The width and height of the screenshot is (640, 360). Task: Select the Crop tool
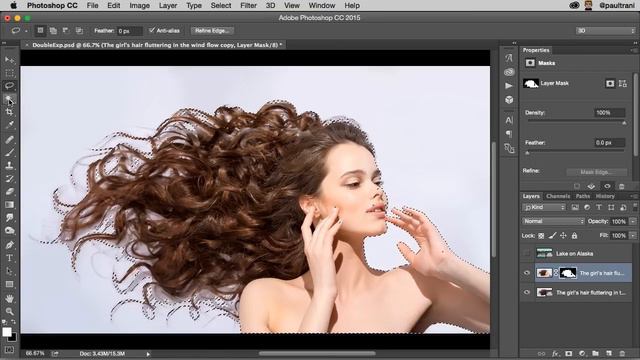(x=9, y=112)
